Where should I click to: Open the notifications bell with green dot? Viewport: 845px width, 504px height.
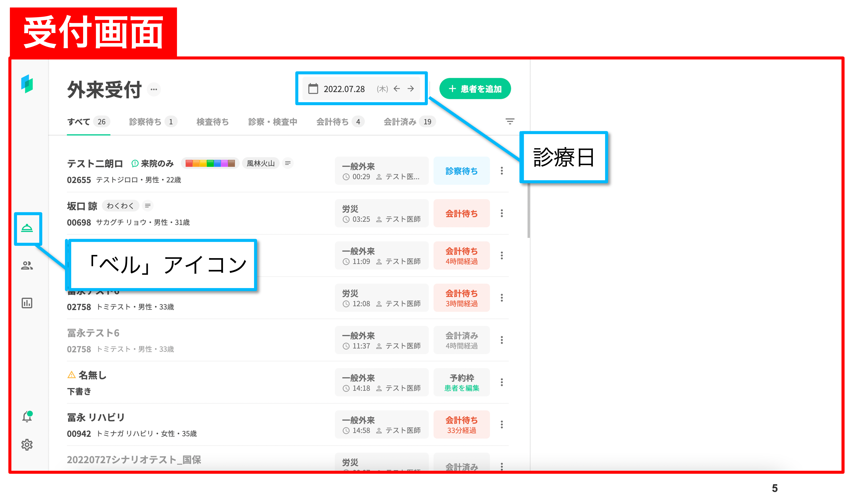27,417
